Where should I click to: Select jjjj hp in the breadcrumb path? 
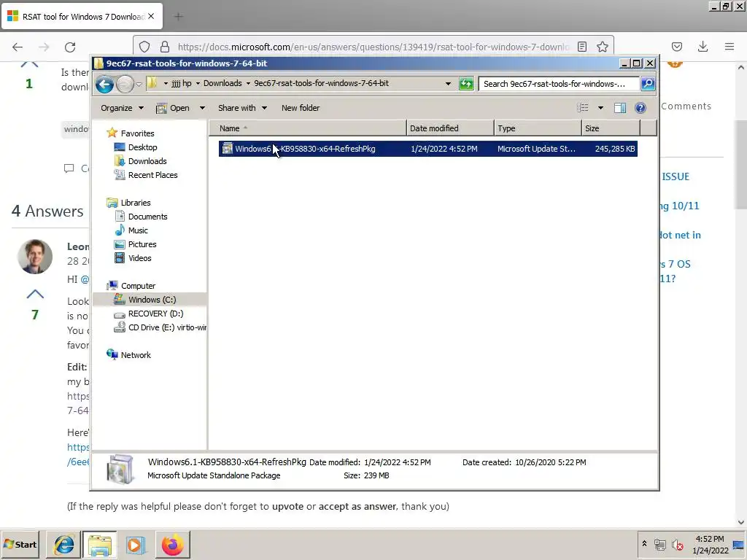coord(181,83)
